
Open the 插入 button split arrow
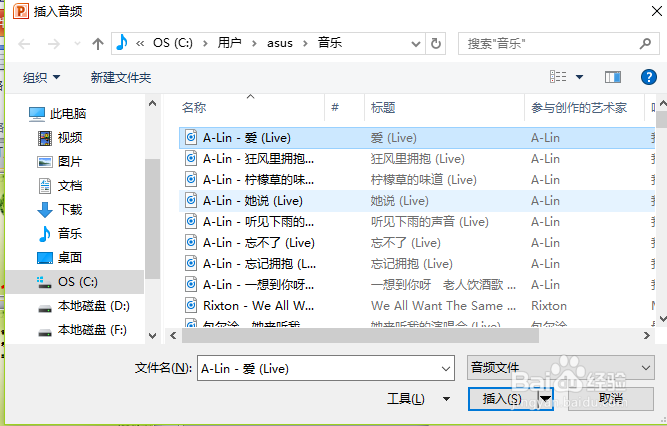point(545,399)
